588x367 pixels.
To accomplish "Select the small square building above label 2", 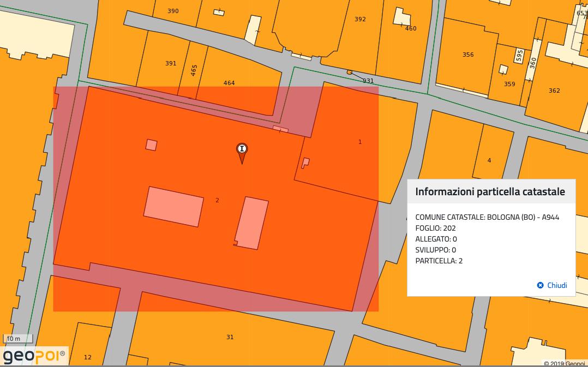I will 152,145.
